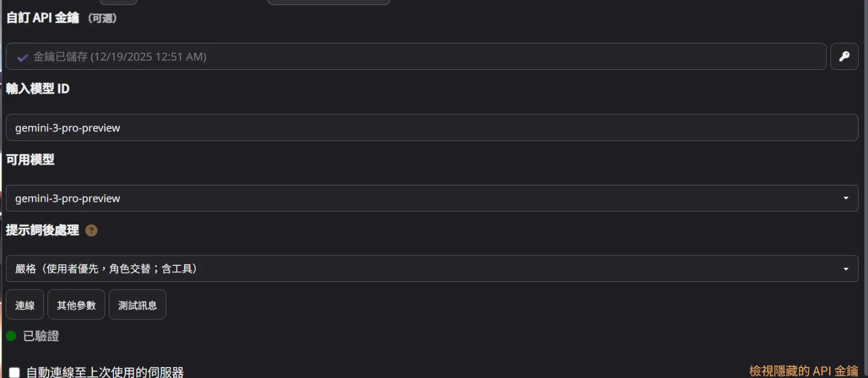Open 其他參數 settings
The image size is (868, 378).
tap(76, 305)
